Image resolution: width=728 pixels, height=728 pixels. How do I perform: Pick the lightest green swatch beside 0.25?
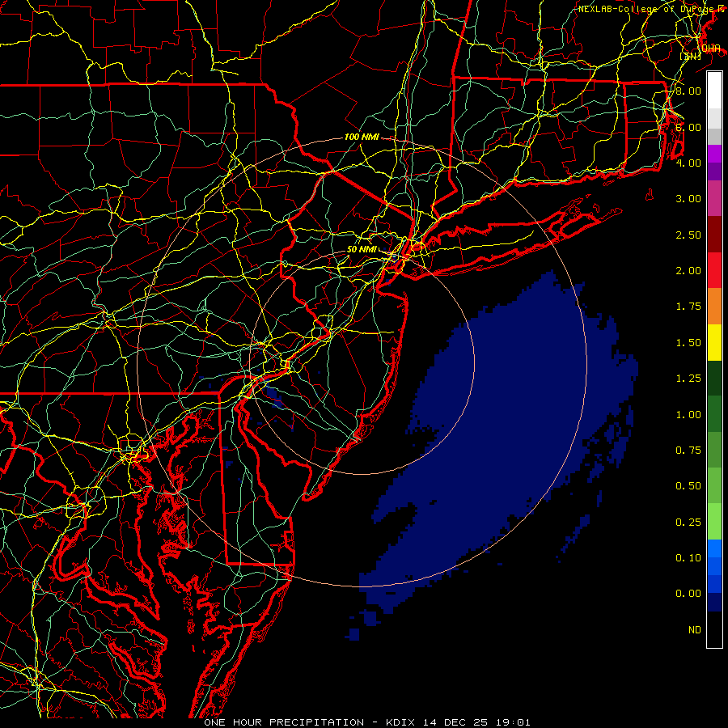714,522
